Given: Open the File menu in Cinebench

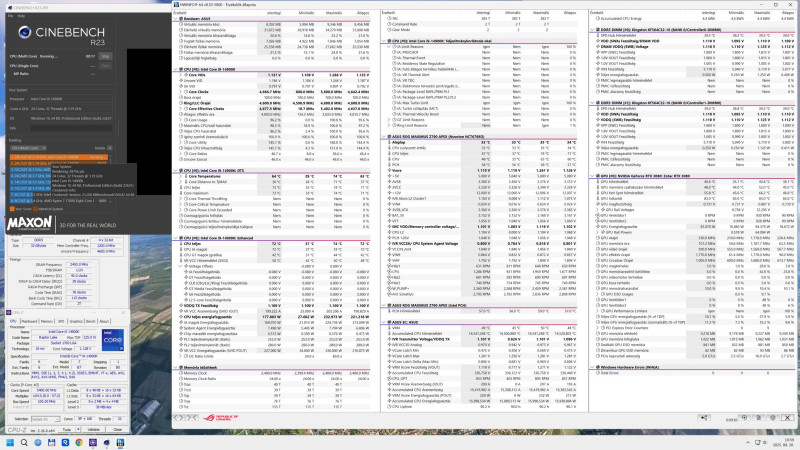Looking at the screenshot, I should 11,16.
